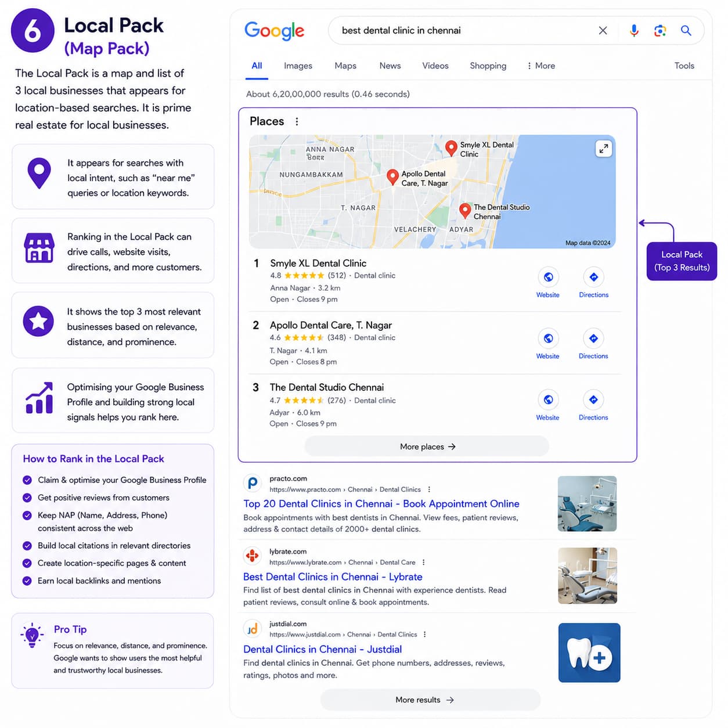This screenshot has width=728, height=728.
Task: Open Top 20 Dental Clinics in Chennai link
Action: click(381, 504)
